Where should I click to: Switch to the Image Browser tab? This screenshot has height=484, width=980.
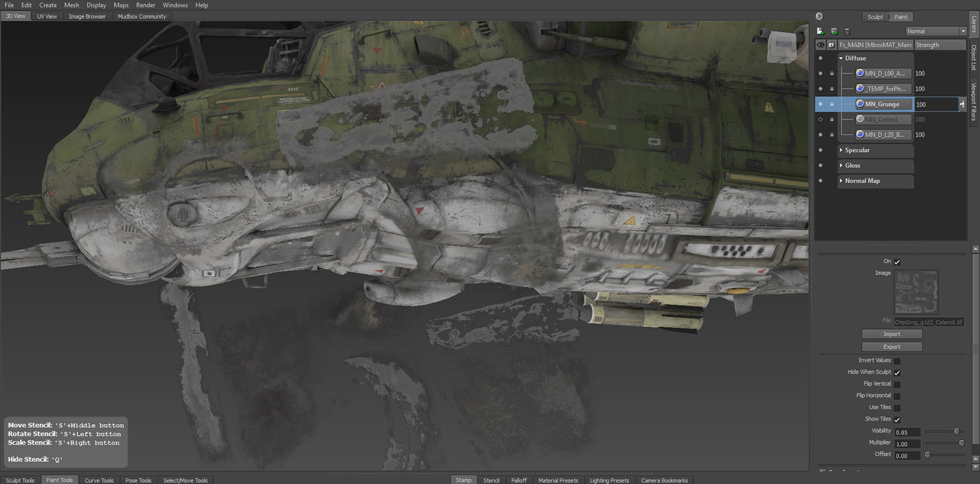(x=87, y=17)
